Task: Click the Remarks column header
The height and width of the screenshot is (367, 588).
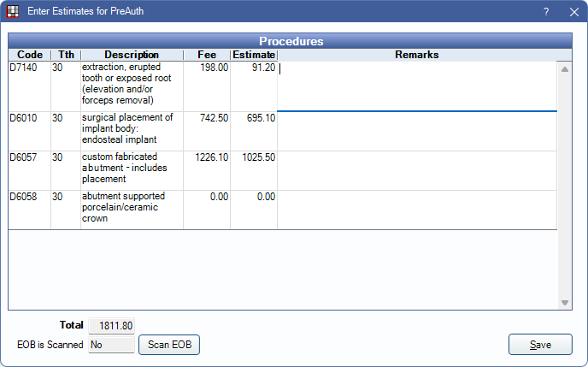Action: click(x=417, y=55)
